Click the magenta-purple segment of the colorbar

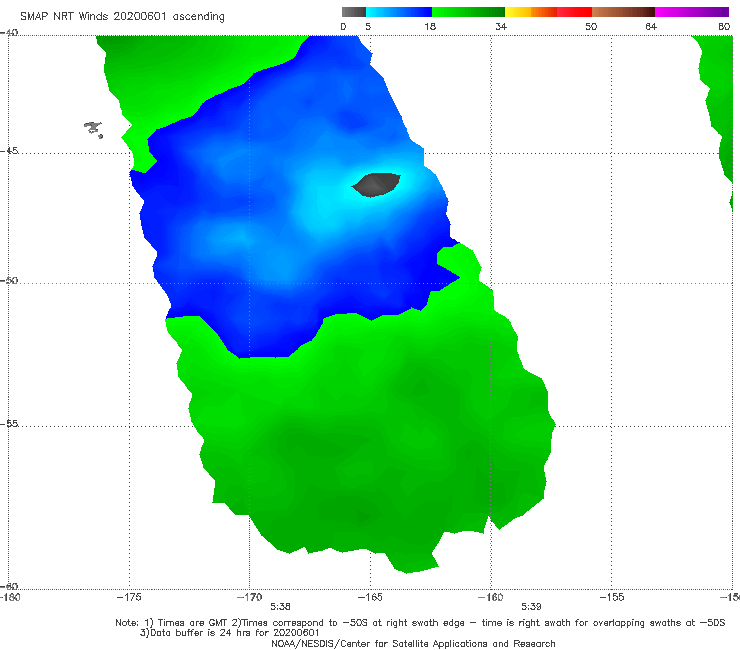coord(692,12)
